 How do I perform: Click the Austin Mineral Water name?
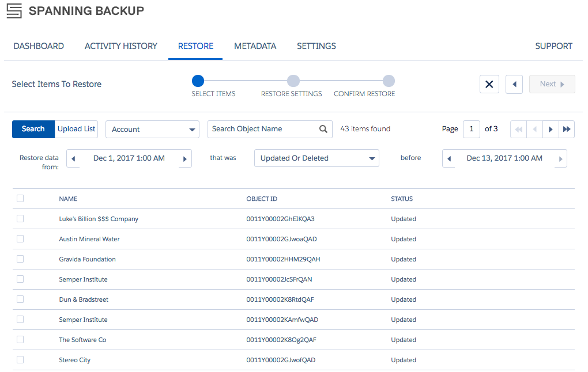(x=89, y=239)
